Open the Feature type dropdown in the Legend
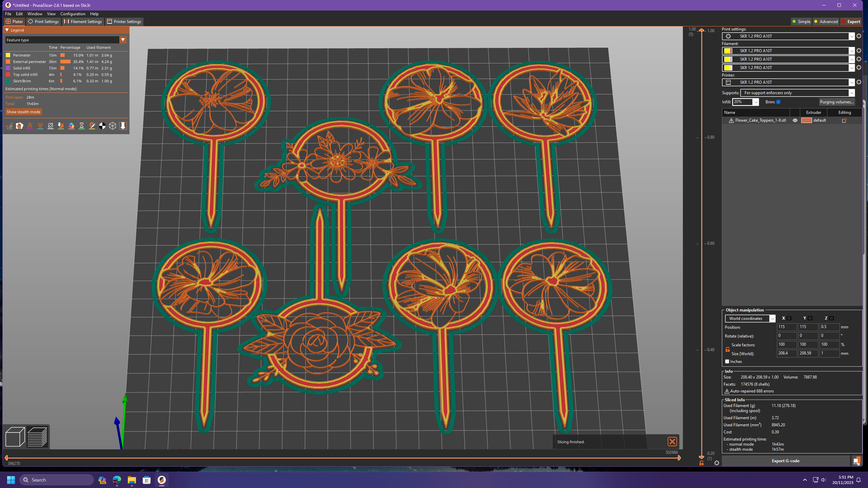The image size is (868, 488). click(123, 40)
